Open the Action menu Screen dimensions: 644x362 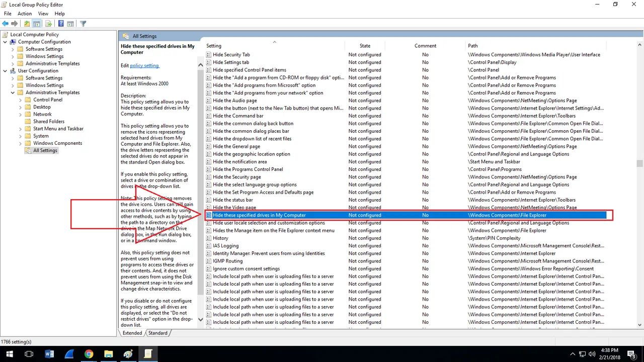[x=25, y=14]
